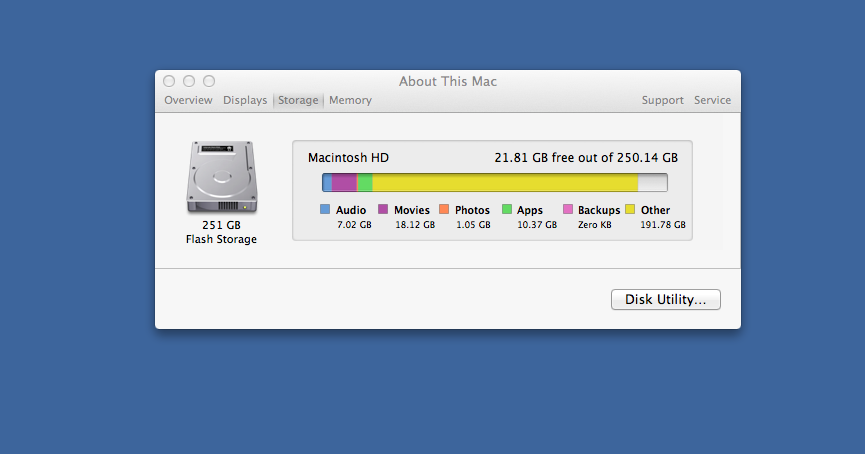Click the purple Movies segment of storage bar

point(345,183)
